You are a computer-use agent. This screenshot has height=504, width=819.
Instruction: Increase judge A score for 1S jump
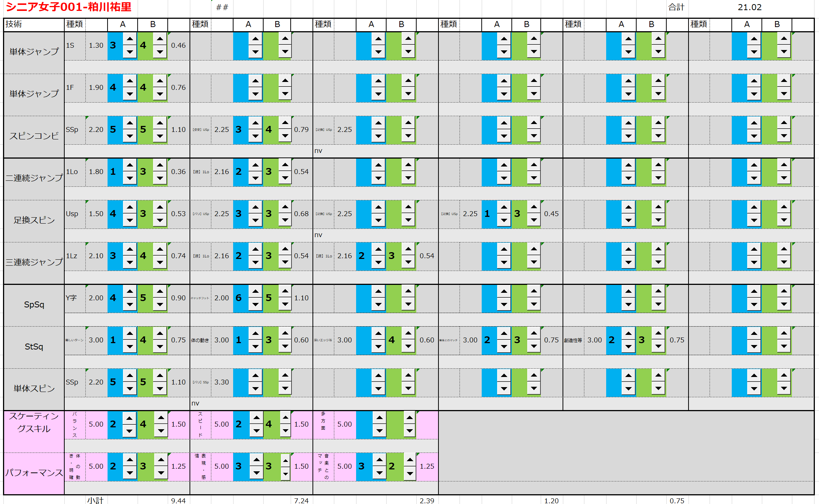click(130, 39)
